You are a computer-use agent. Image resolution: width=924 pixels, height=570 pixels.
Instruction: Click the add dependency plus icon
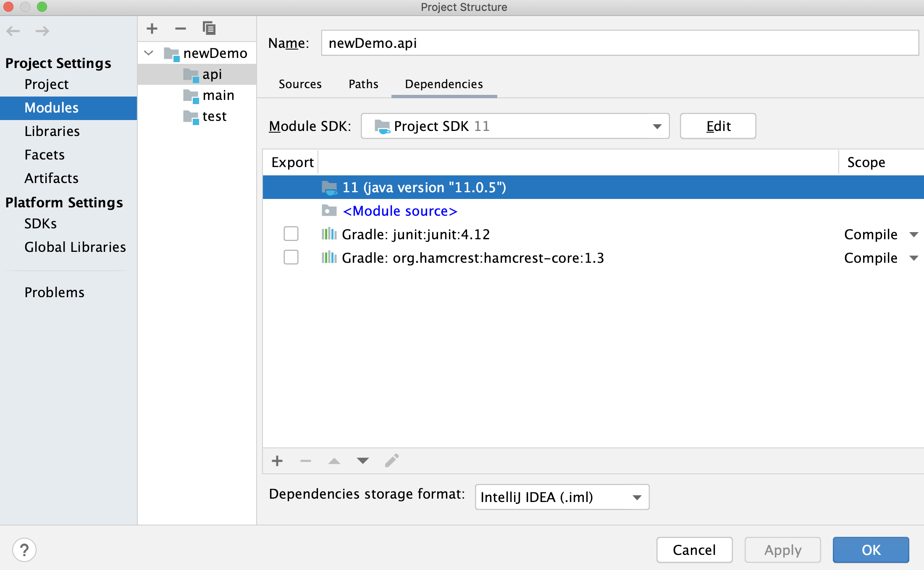point(276,460)
